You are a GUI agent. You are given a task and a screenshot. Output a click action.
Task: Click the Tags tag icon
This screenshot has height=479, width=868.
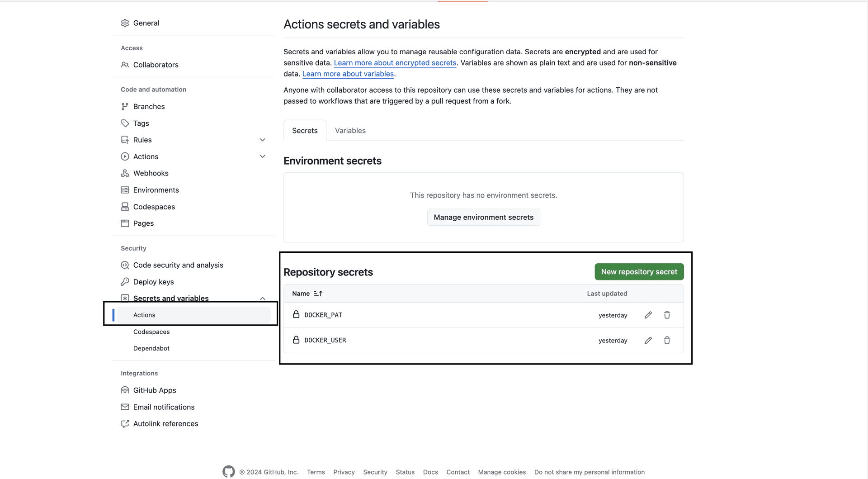125,123
